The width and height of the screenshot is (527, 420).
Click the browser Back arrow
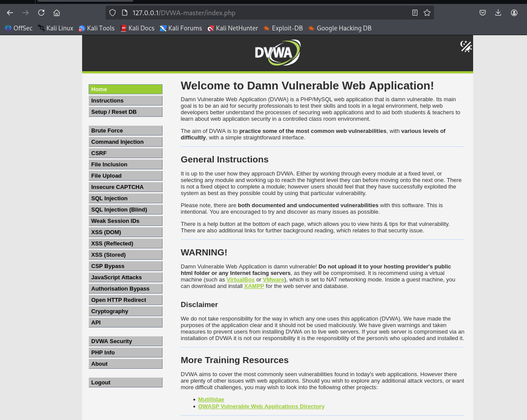point(10,13)
